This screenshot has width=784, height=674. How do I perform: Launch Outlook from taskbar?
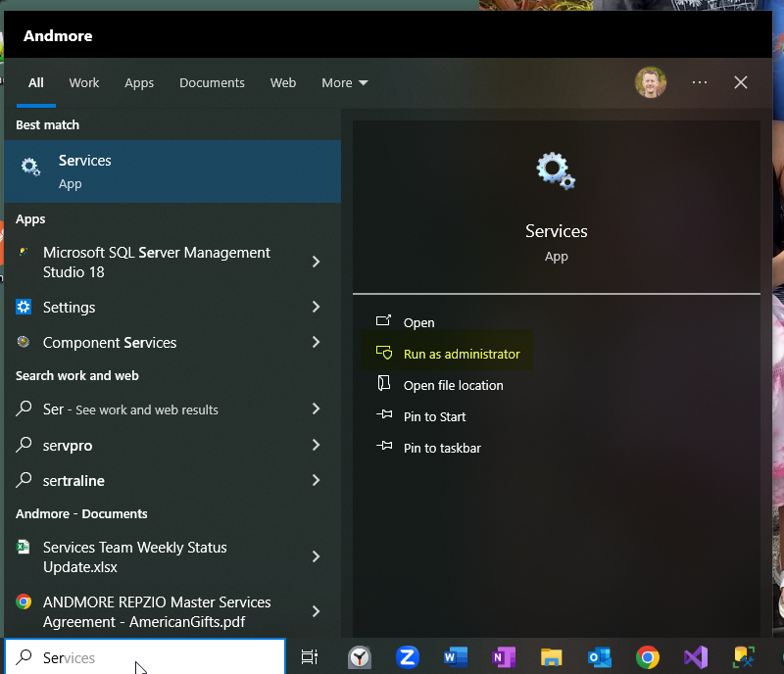pos(600,657)
